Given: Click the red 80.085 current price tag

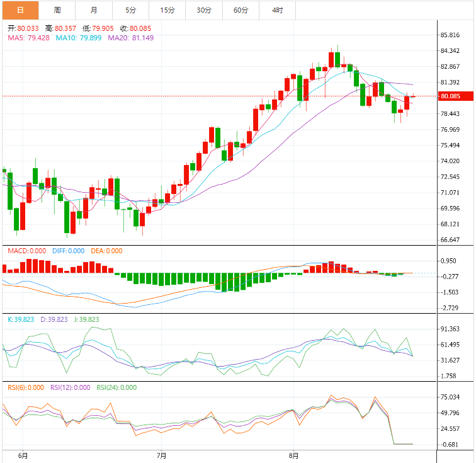Looking at the screenshot, I should [453, 96].
